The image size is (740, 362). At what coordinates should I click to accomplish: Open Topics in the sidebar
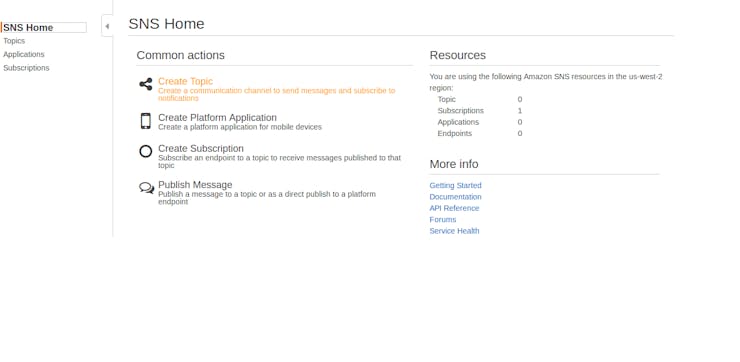pyautogui.click(x=14, y=41)
